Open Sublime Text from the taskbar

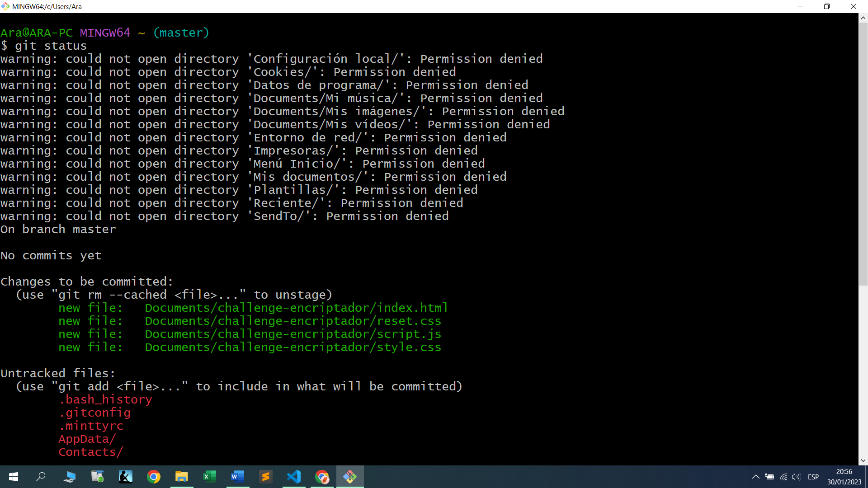click(x=266, y=477)
